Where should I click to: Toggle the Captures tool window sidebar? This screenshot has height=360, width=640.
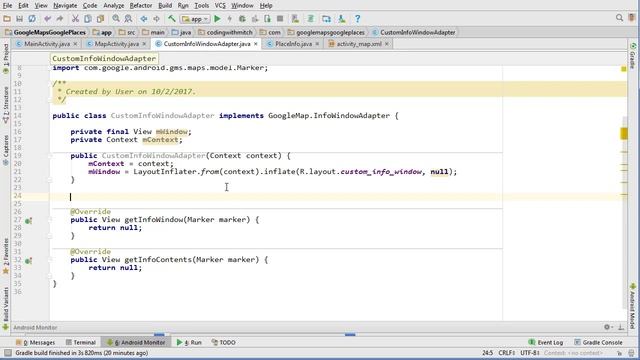pyautogui.click(x=6, y=150)
